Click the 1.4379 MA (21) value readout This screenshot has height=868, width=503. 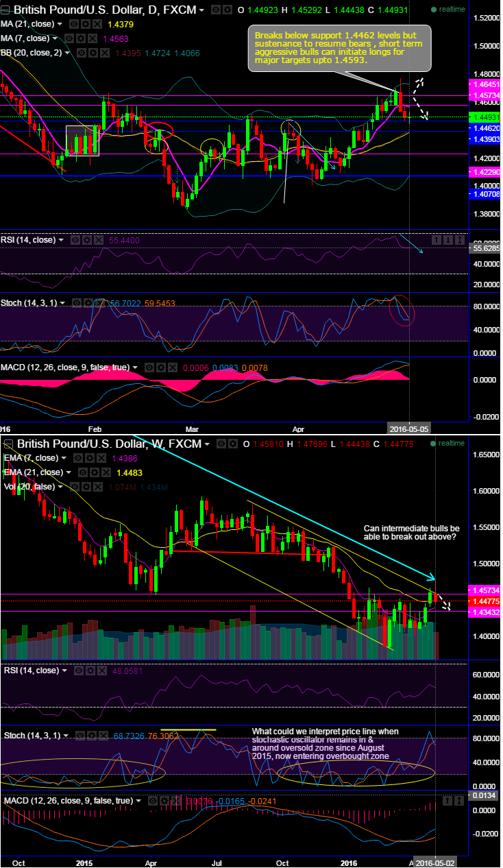point(121,24)
